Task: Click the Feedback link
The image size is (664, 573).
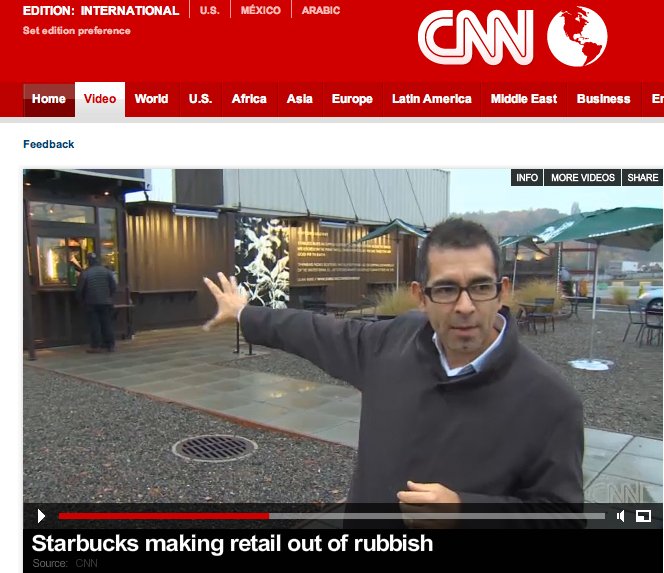Action: coord(49,144)
